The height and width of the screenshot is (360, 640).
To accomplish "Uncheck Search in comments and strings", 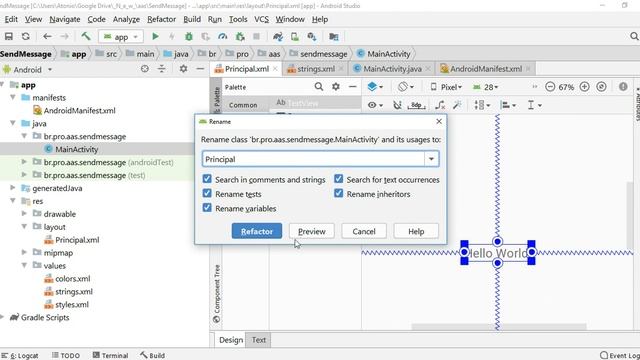I will (x=207, y=179).
